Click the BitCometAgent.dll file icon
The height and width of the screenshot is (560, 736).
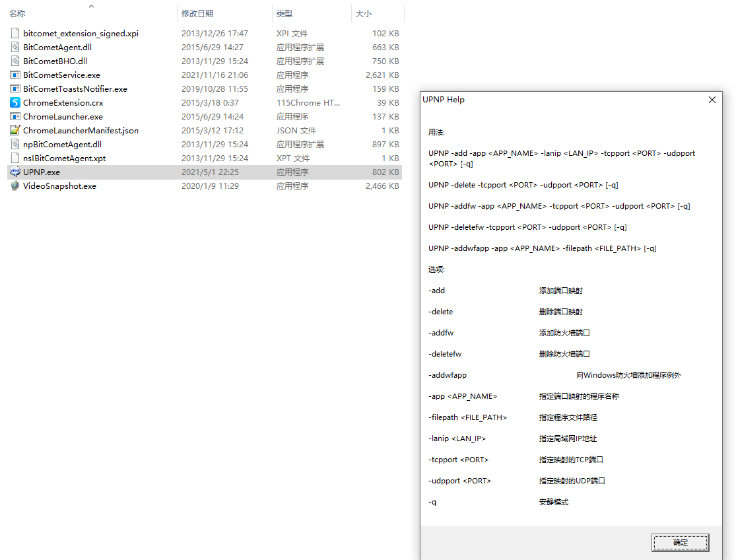[x=15, y=47]
